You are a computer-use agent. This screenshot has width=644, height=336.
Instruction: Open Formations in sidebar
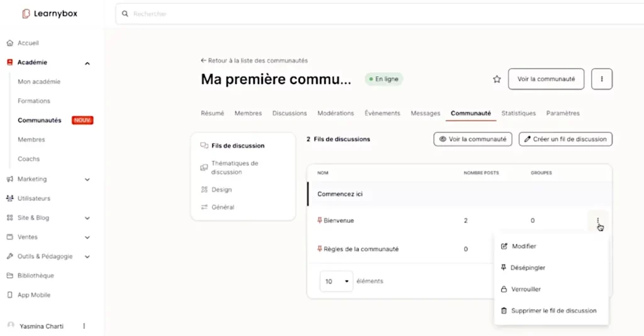pyautogui.click(x=34, y=101)
